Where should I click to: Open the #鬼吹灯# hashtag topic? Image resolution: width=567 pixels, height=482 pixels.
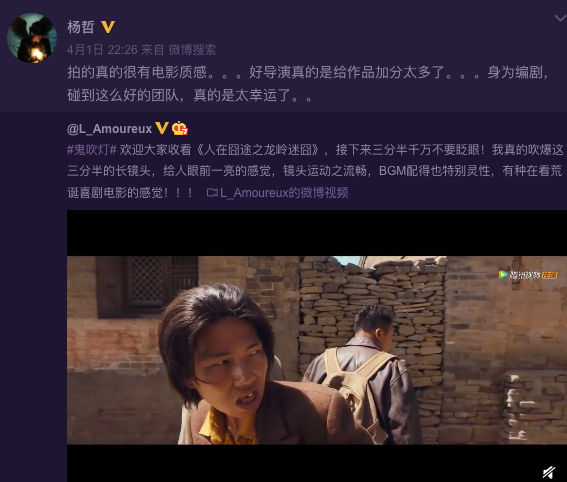pos(92,150)
